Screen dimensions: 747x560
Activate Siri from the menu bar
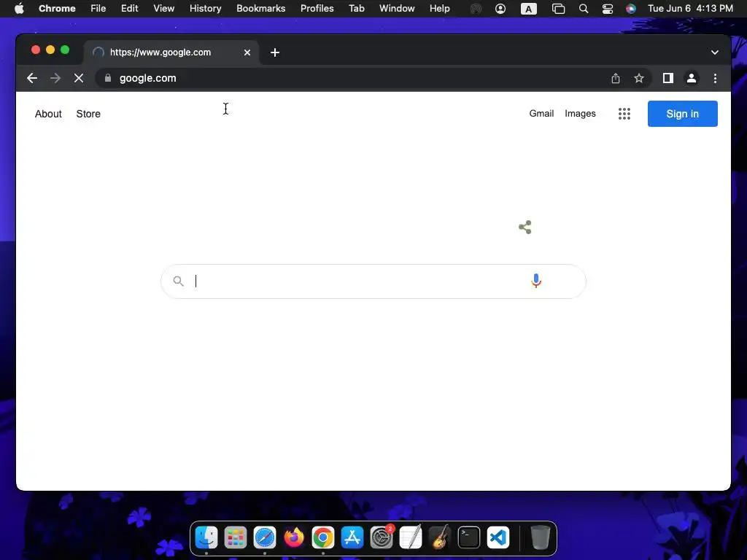[x=631, y=9]
